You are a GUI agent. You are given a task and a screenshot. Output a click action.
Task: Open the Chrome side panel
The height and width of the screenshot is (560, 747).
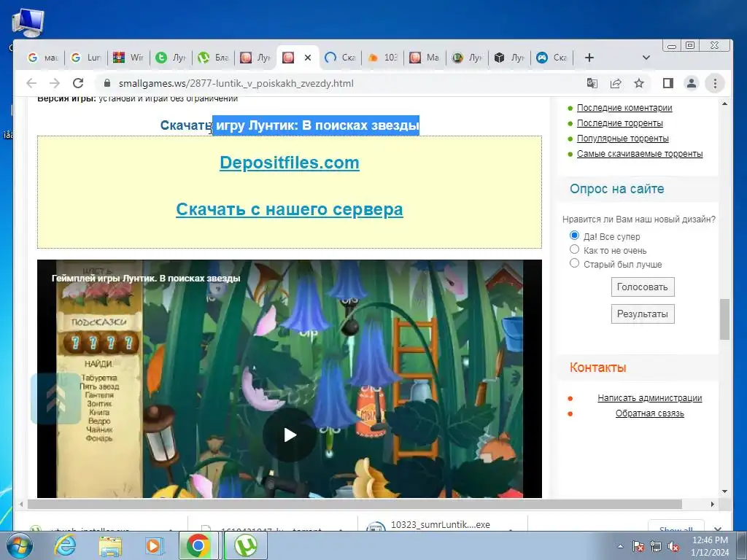(x=668, y=83)
